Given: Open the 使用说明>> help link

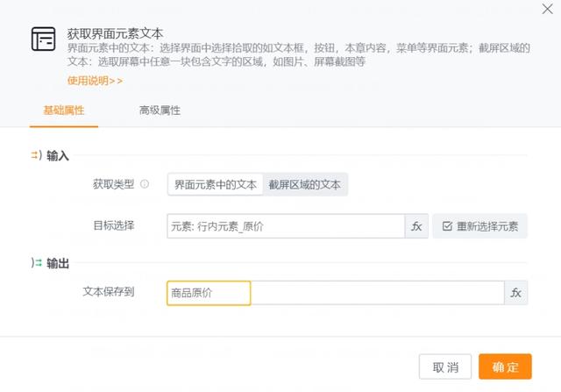Looking at the screenshot, I should point(95,81).
